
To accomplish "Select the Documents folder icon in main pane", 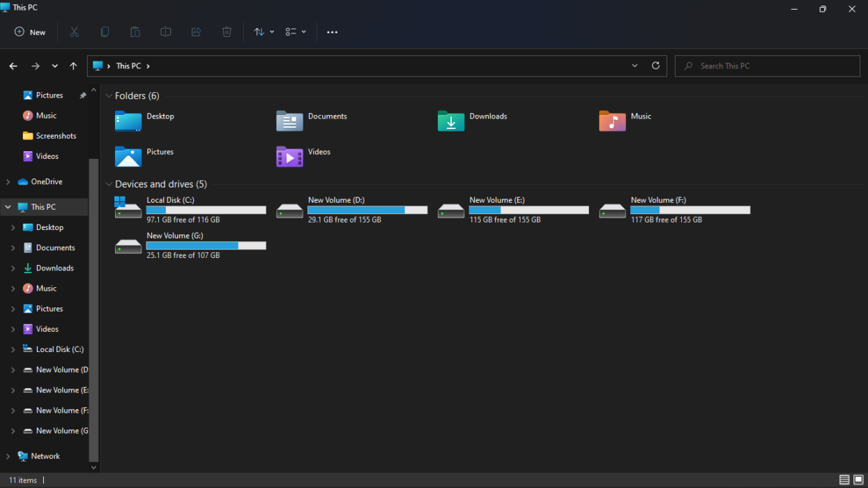I will [x=289, y=121].
